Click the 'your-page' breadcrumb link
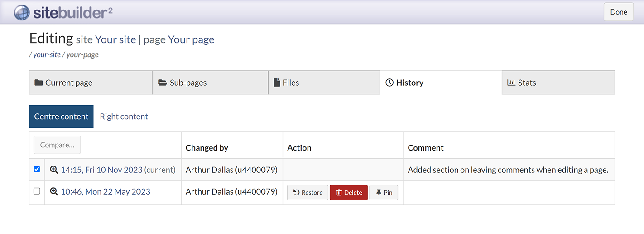The width and height of the screenshot is (644, 234). click(82, 55)
